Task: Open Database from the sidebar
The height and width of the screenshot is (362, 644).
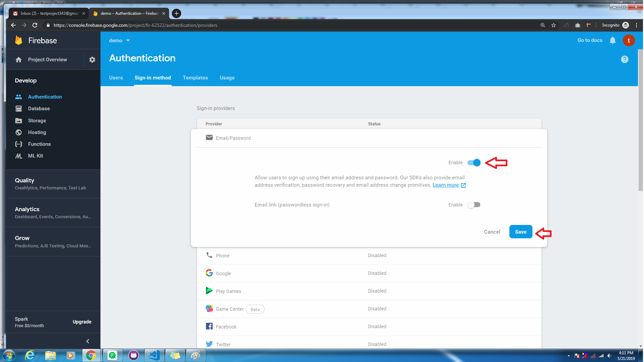Action: coord(39,109)
